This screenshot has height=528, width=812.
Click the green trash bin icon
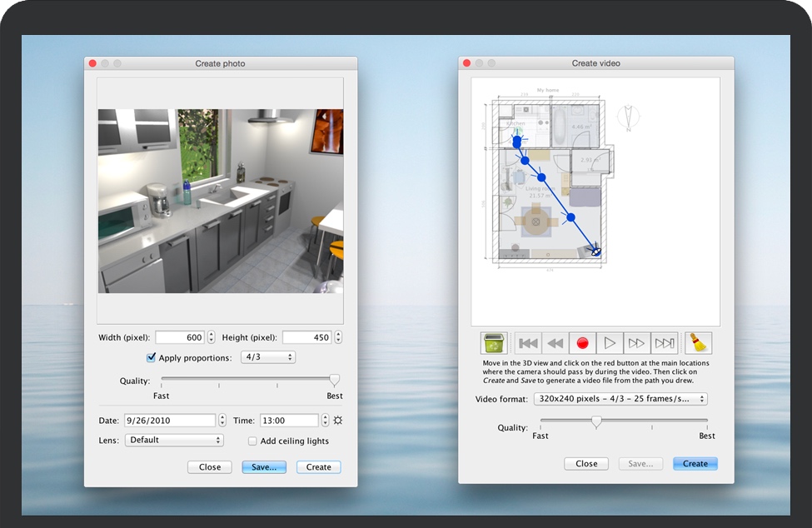click(493, 343)
